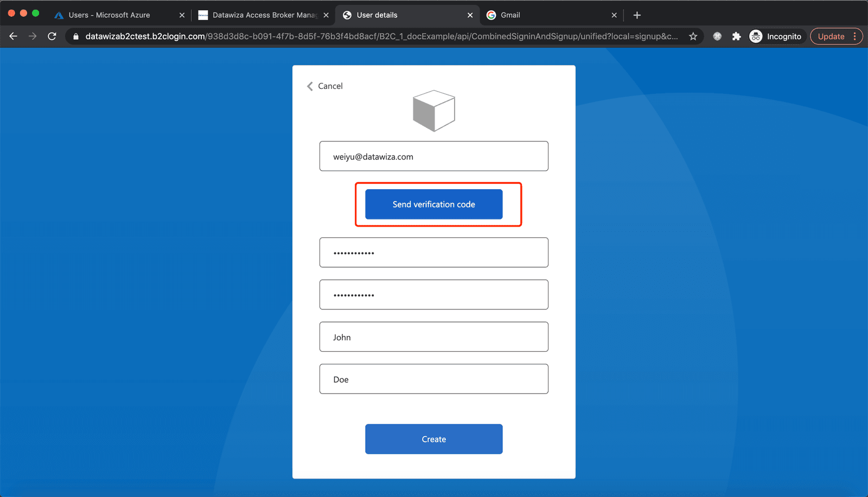868x497 pixels.
Task: Focus the email field with weiyu@datawiza.com
Action: tap(434, 156)
